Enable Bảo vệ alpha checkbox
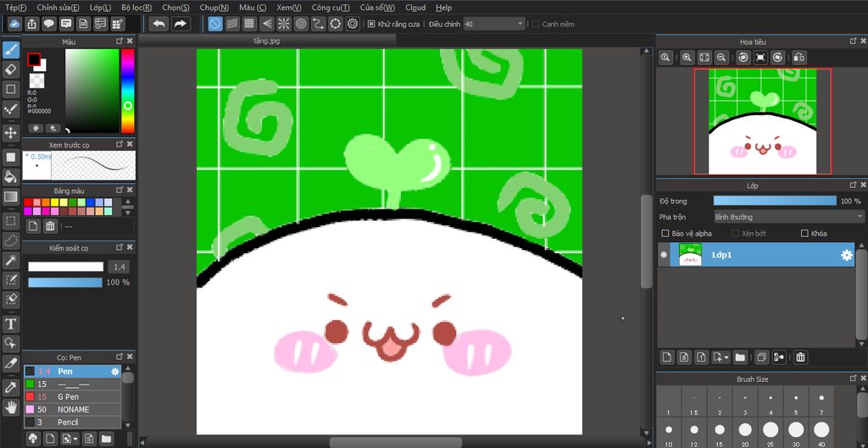The height and width of the screenshot is (448, 868). (665, 234)
